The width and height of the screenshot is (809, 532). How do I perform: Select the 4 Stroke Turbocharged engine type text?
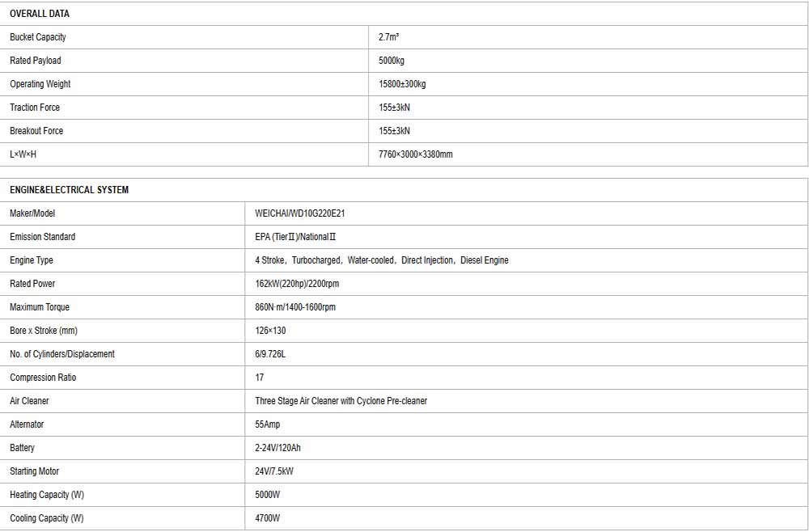click(382, 260)
